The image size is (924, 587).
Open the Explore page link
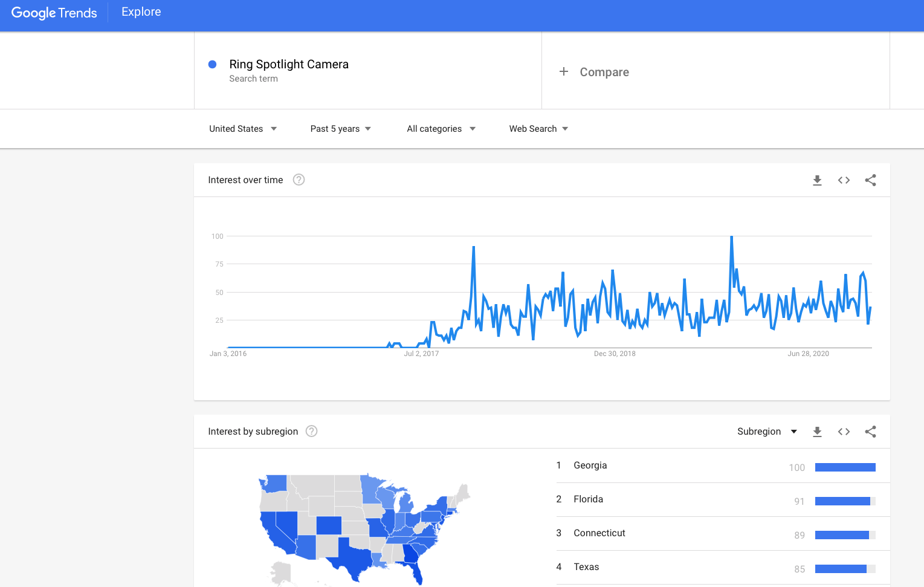coord(141,12)
